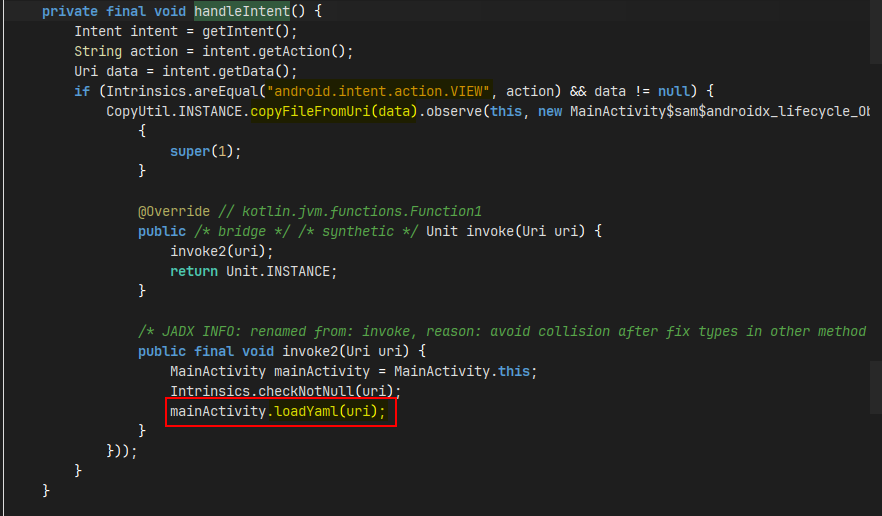This screenshot has height=516, width=882.
Task: Click the @Override annotation
Action: coord(174,212)
